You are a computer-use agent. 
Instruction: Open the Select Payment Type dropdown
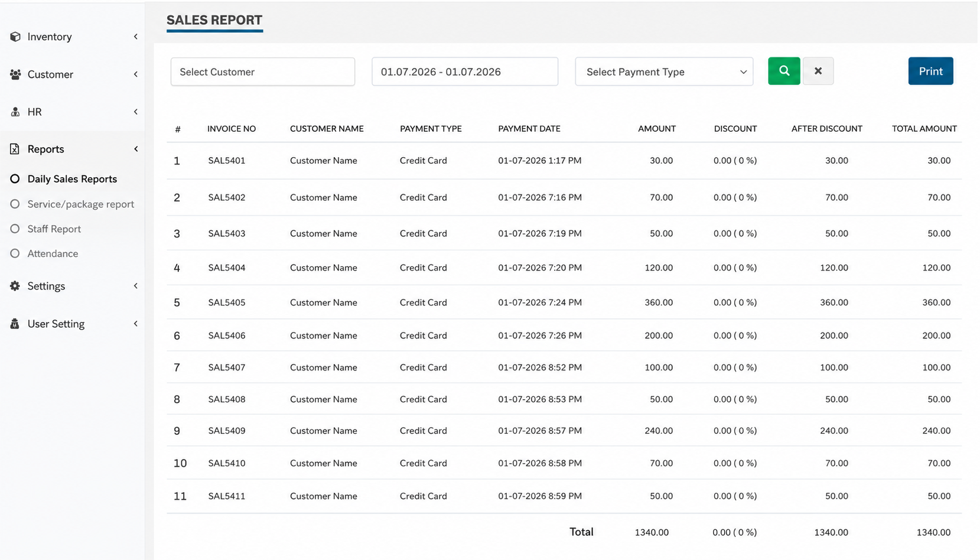664,71
